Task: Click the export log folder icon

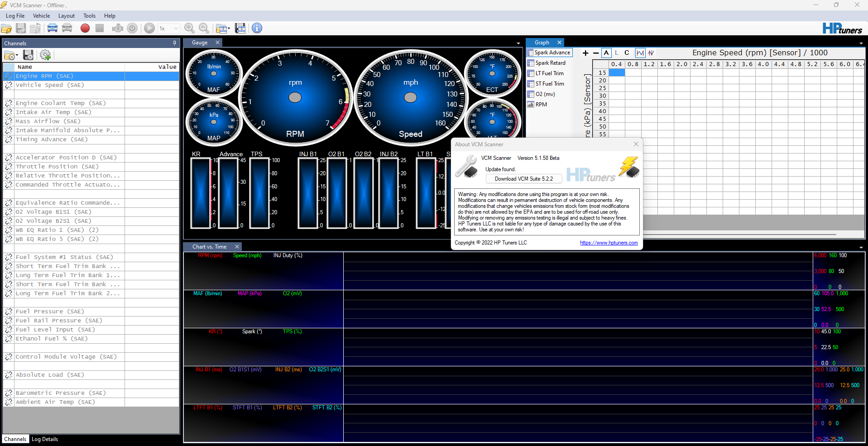Action: [x=35, y=28]
